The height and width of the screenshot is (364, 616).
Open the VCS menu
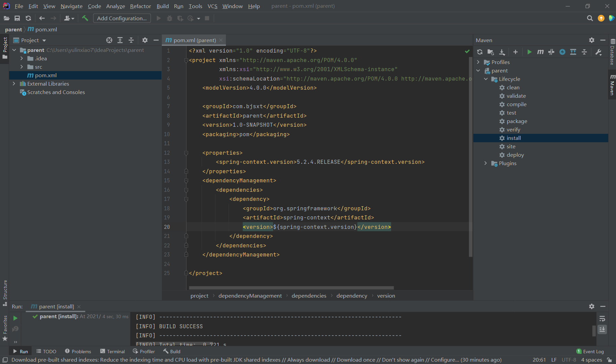point(212,6)
